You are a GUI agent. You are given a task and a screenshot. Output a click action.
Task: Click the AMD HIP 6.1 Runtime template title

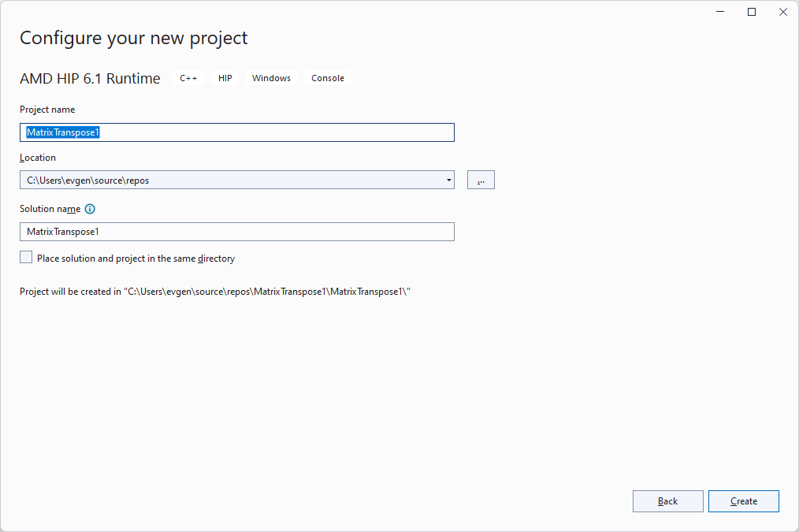(x=90, y=78)
